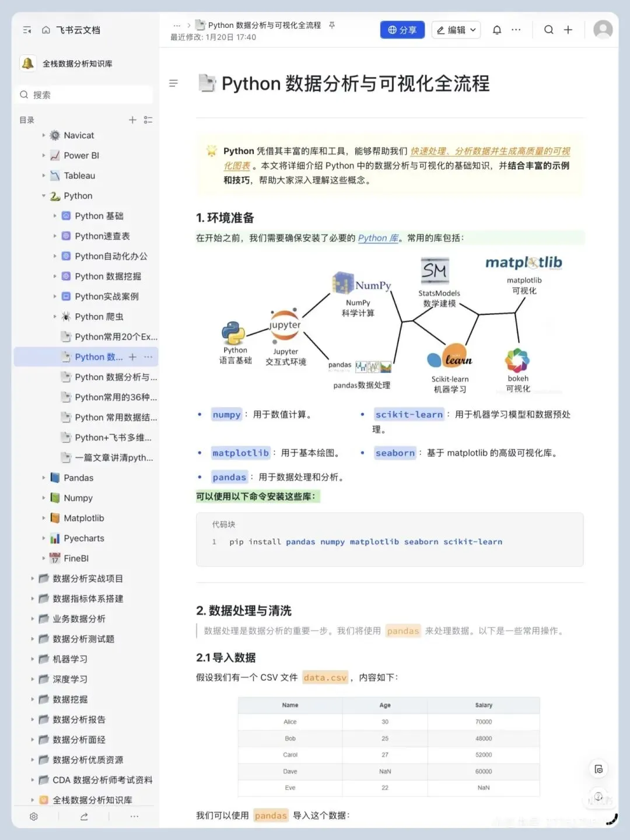
Task: Click the 分享 button
Action: tap(402, 30)
